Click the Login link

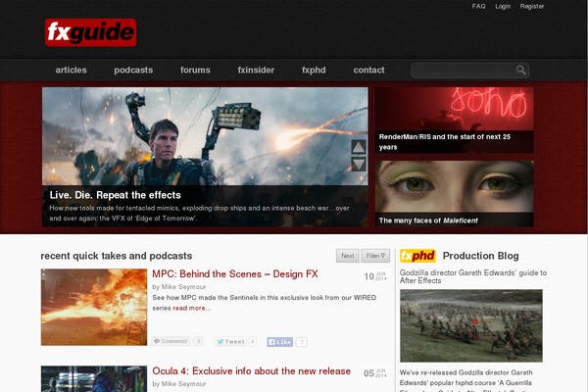coord(503,7)
